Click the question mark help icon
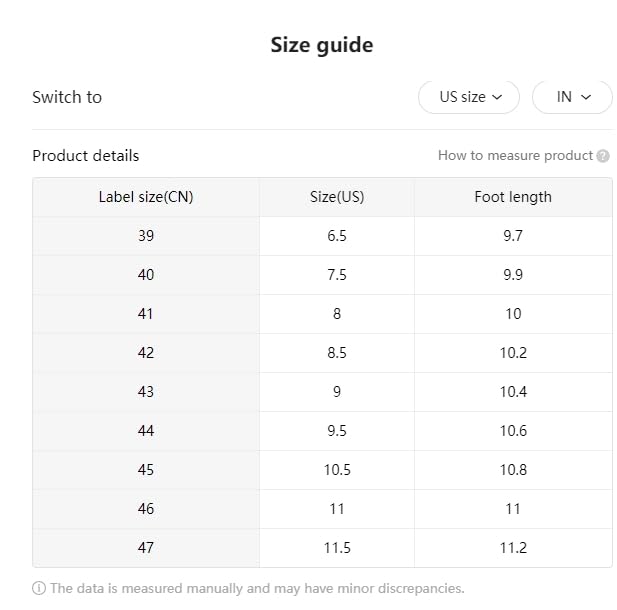The image size is (617, 610). [x=603, y=156]
